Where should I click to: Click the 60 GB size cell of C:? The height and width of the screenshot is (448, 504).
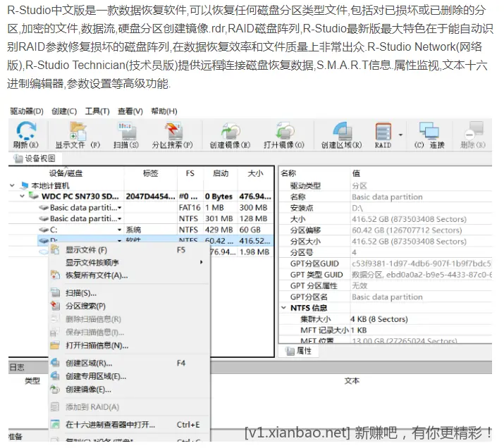(250, 230)
